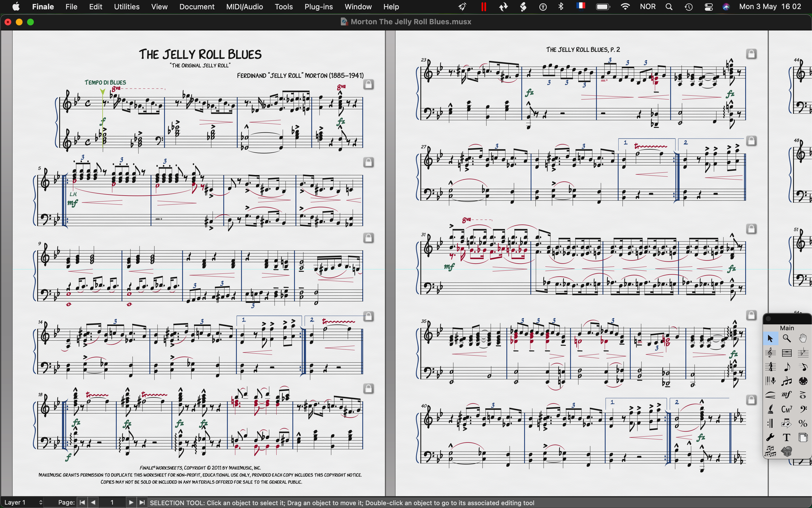The height and width of the screenshot is (508, 812).
Task: Pick the Expression mf tool
Action: pyautogui.click(x=787, y=395)
